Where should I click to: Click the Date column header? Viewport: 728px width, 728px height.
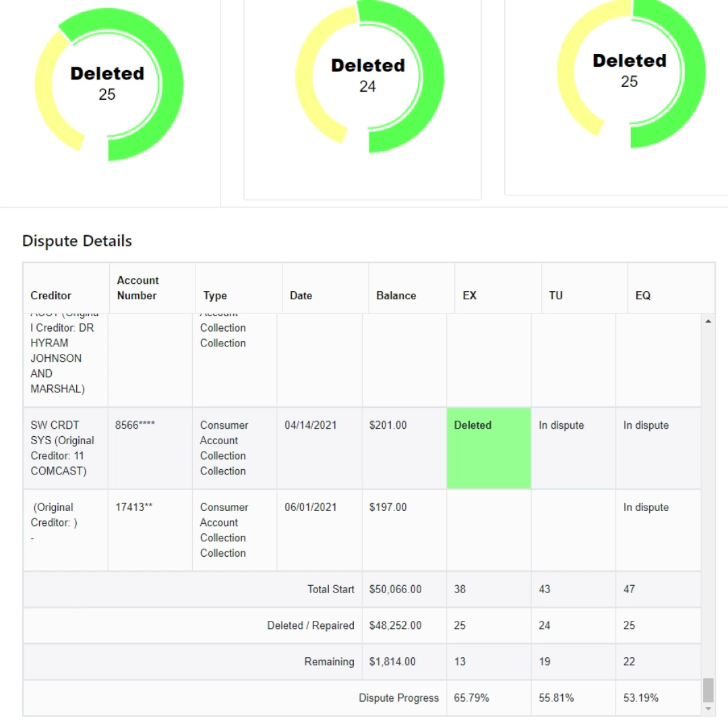click(301, 295)
